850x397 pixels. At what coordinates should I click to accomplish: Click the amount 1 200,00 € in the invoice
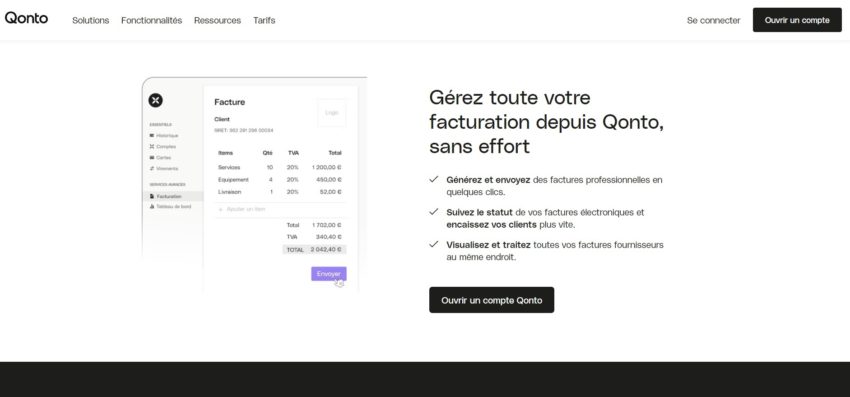click(x=327, y=168)
